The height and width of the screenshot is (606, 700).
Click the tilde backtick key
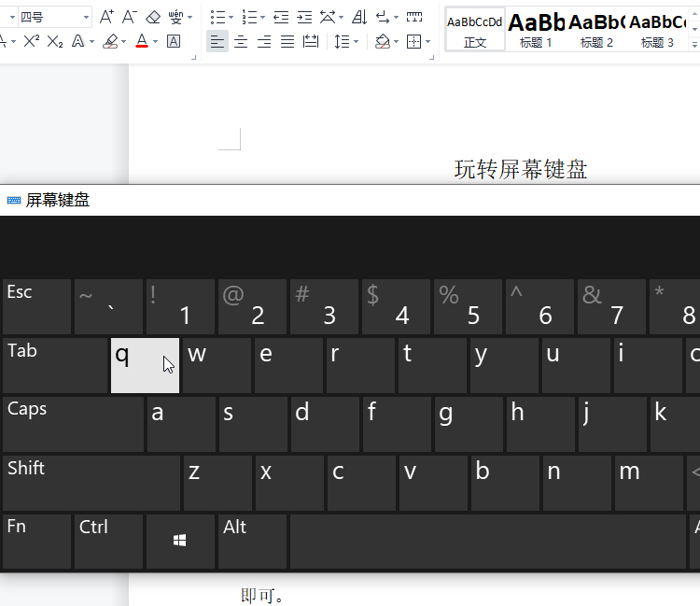click(108, 307)
